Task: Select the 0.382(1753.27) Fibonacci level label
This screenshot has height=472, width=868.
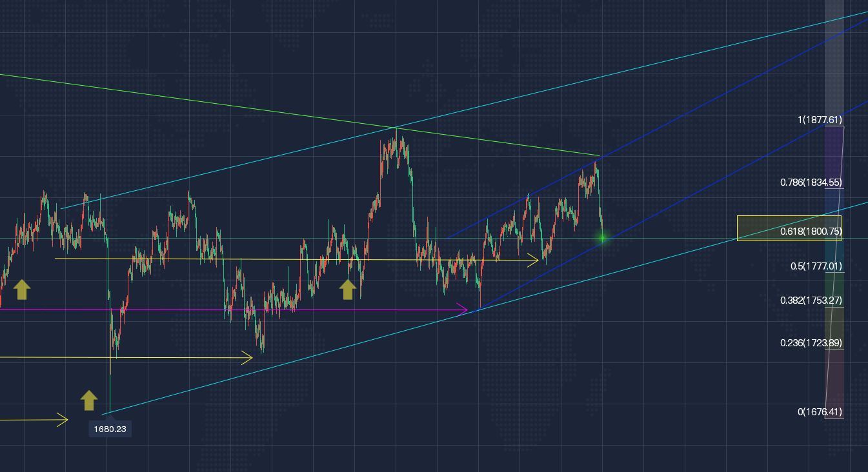Action: tap(811, 300)
